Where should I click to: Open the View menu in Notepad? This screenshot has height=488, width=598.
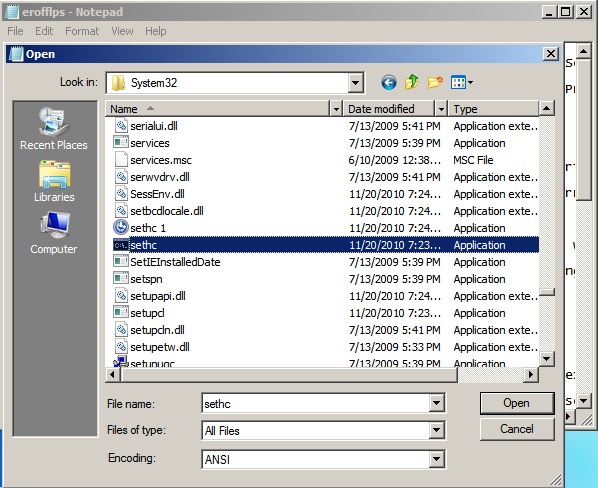point(122,31)
